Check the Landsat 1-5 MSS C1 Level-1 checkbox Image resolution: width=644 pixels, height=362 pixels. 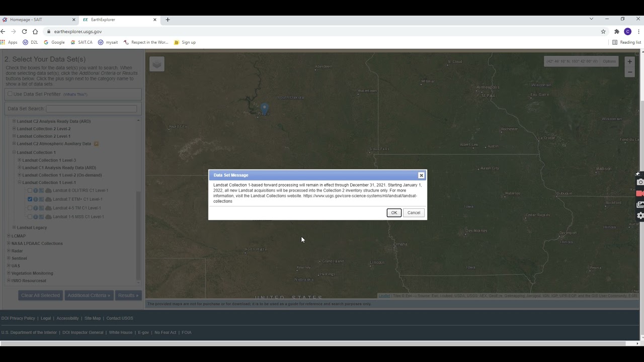[x=30, y=217]
